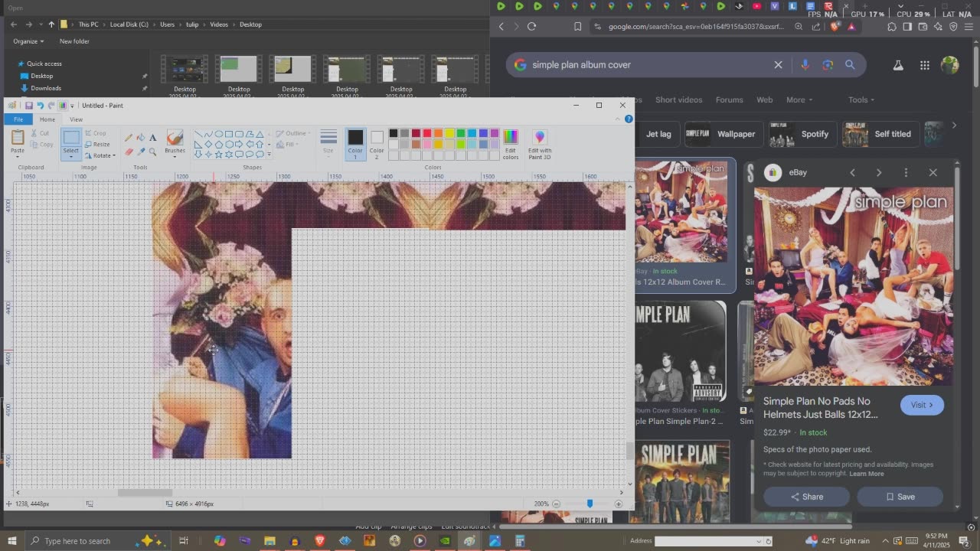The image size is (980, 551).
Task: Expand the Shapes gallery more arrow
Action: click(x=269, y=155)
